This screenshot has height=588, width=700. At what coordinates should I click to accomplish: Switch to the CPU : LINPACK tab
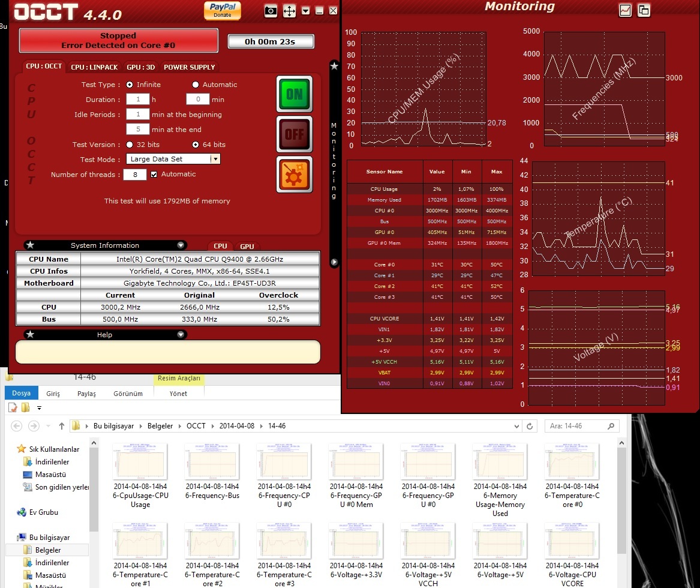point(94,67)
